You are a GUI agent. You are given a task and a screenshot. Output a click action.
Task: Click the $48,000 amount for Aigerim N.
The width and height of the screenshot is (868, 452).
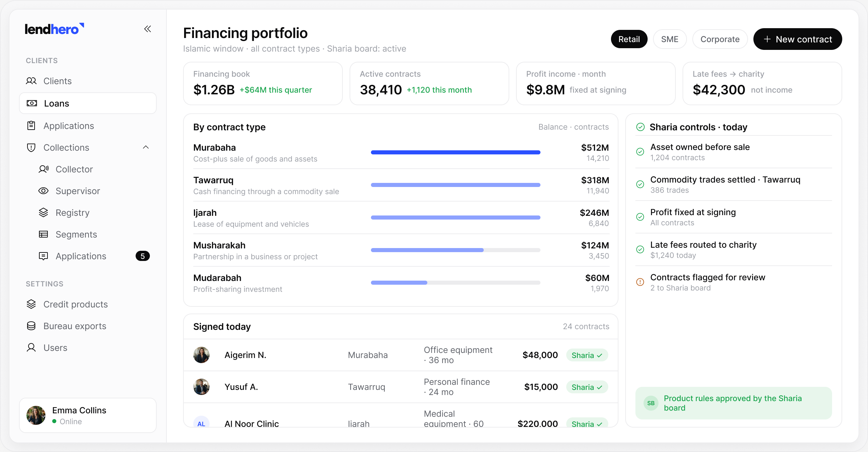[540, 355]
